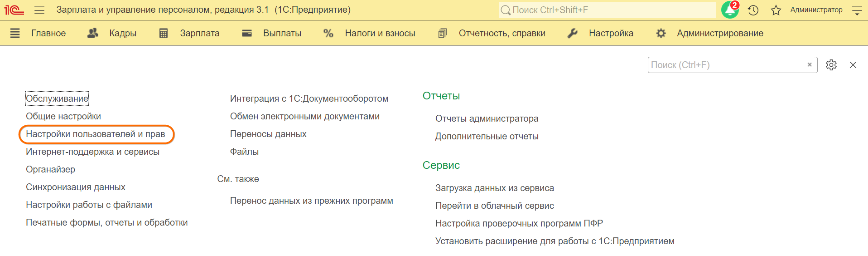Click the См. также heading

(238, 179)
